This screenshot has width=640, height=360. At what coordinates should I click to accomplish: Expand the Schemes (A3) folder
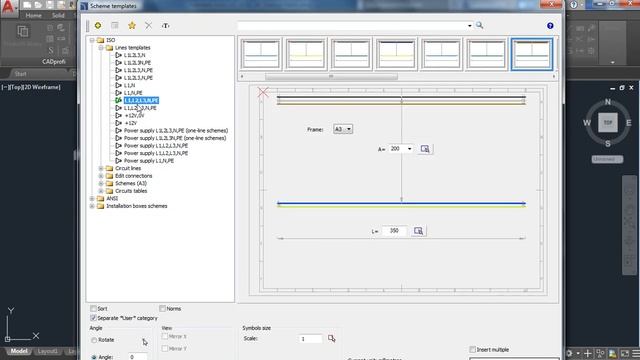click(101, 183)
